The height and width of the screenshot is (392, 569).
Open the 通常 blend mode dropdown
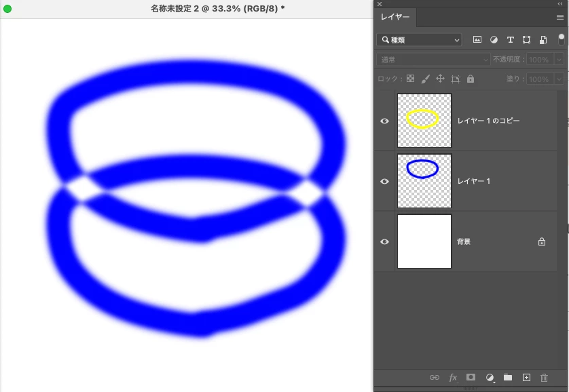pos(433,60)
